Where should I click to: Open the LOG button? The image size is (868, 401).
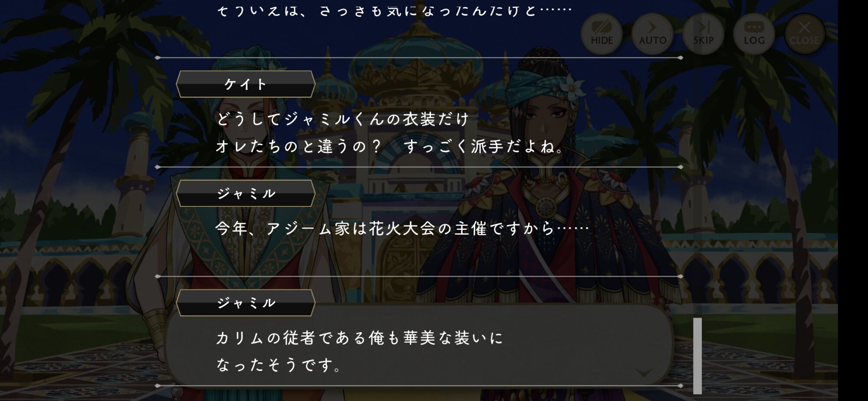point(754,33)
